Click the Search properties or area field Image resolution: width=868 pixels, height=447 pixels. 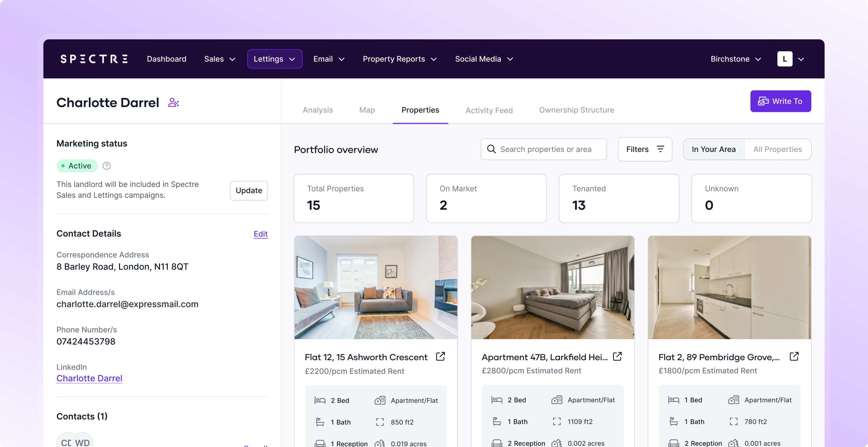(544, 149)
